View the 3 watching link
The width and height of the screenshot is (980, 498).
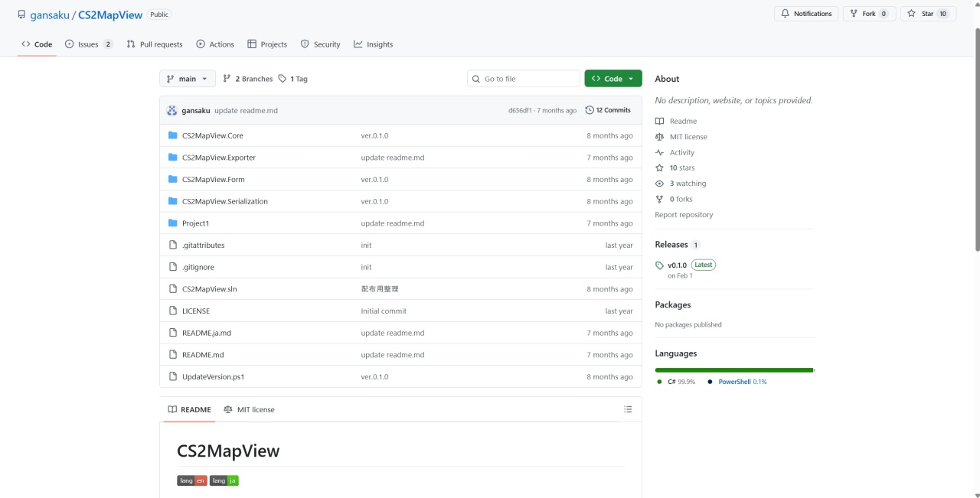coord(681,184)
